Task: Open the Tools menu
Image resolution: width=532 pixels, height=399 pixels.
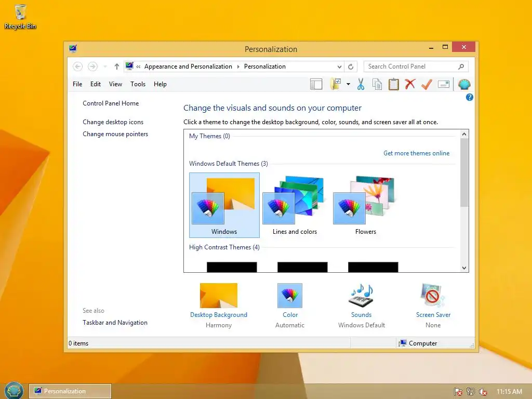Action: [138, 84]
